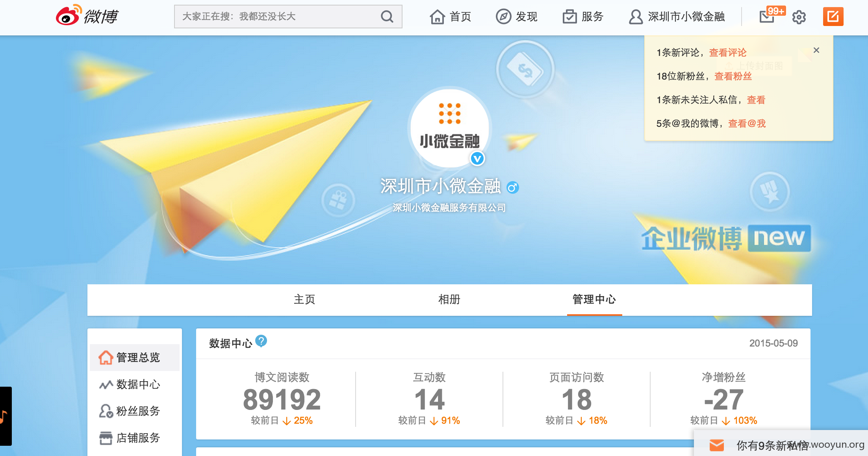Click the music note widget at left edge

5,416
